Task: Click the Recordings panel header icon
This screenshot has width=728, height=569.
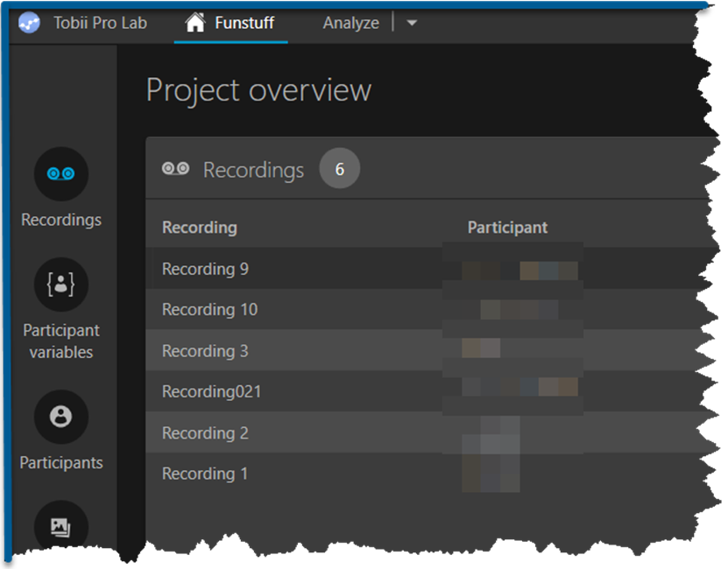Action: coord(175,169)
